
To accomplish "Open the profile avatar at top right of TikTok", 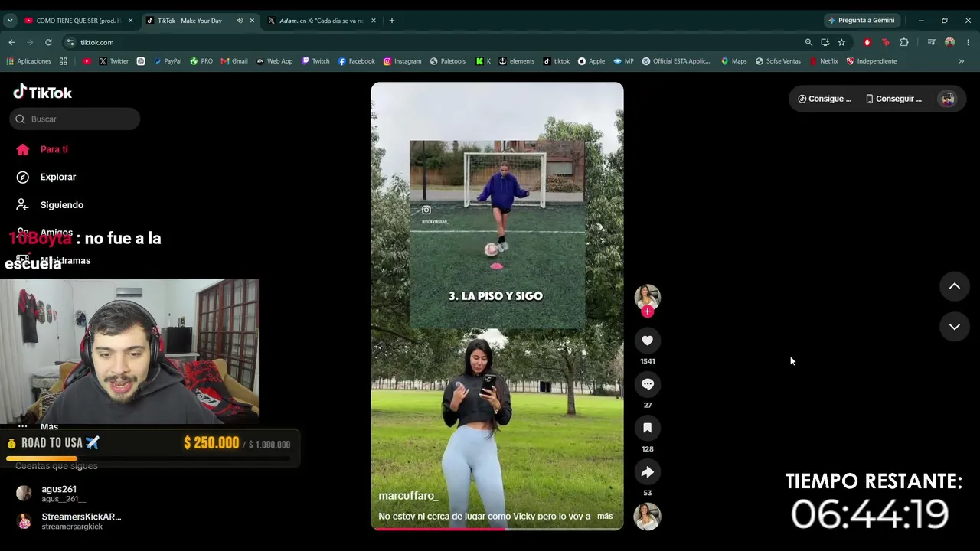I will click(x=948, y=99).
